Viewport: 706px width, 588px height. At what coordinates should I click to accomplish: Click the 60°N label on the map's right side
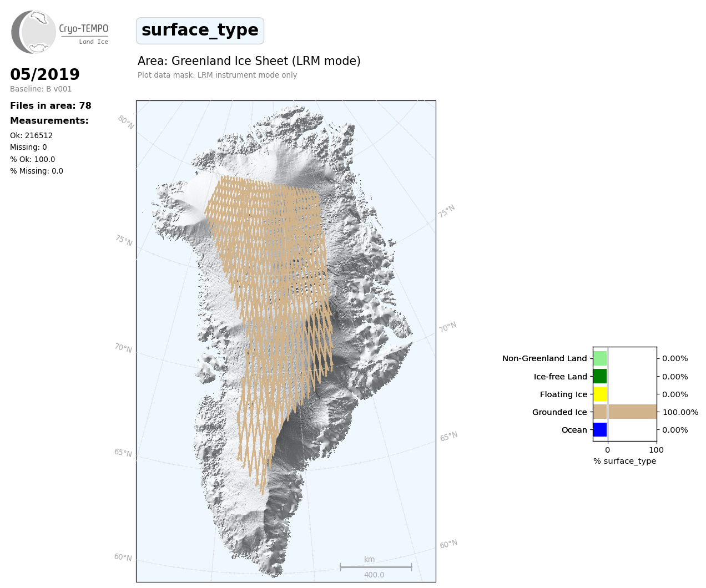(448, 544)
